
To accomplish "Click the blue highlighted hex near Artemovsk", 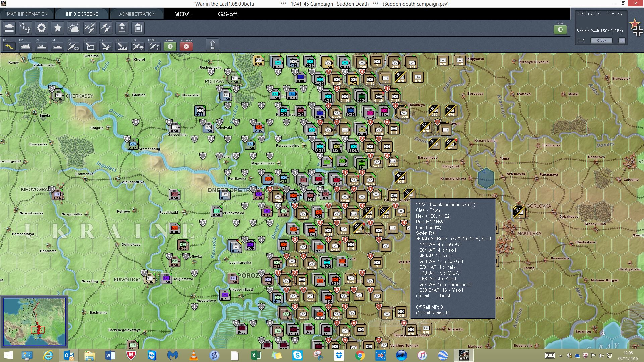I will coord(486,178).
